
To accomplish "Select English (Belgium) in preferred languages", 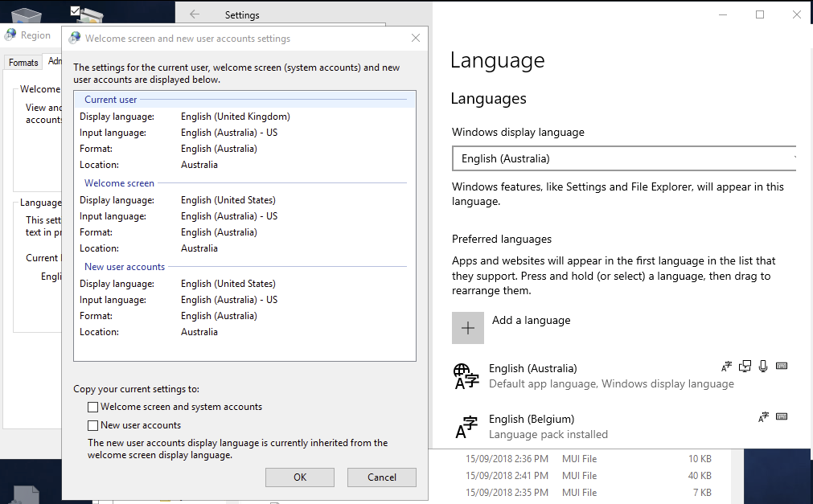I will click(x=622, y=426).
